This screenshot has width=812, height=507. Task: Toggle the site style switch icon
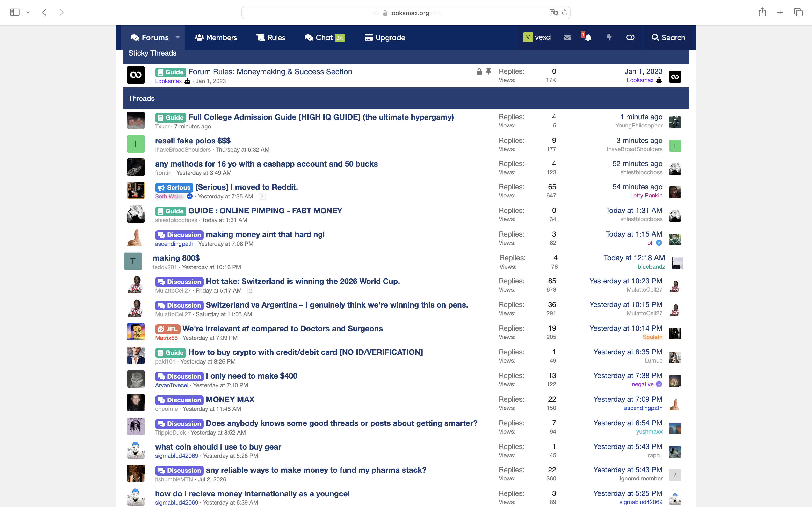630,38
